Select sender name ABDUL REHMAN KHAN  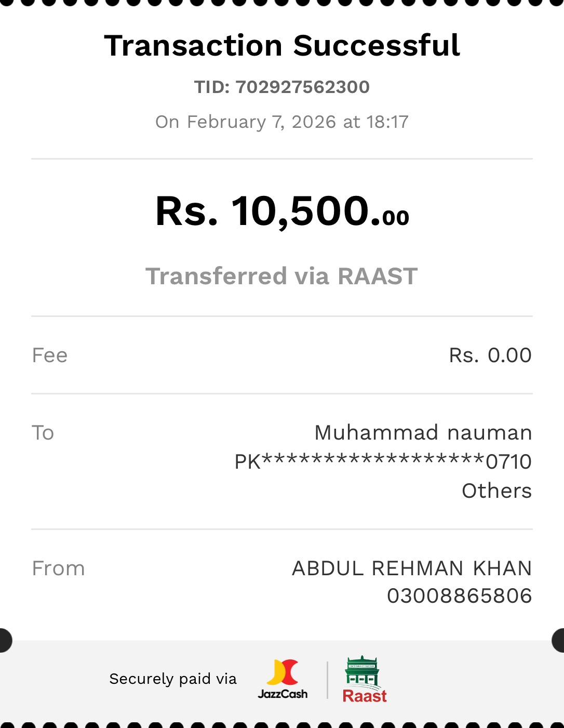click(x=412, y=568)
